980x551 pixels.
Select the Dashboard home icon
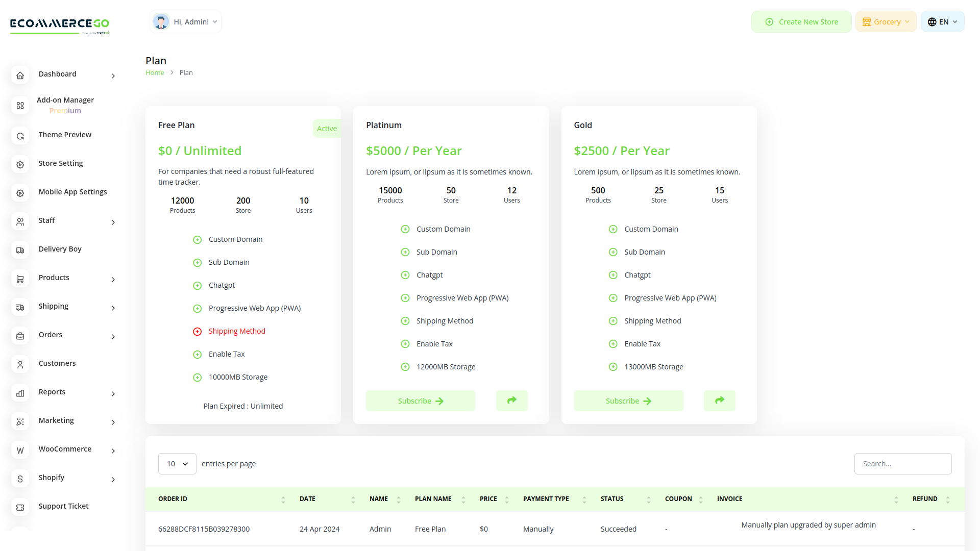click(20, 75)
